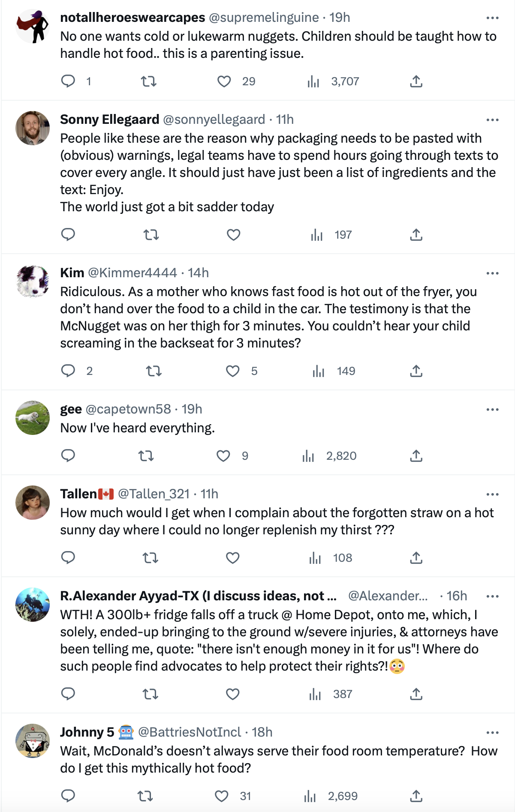Click Tallen's profile avatar
515x812 pixels.
click(33, 503)
